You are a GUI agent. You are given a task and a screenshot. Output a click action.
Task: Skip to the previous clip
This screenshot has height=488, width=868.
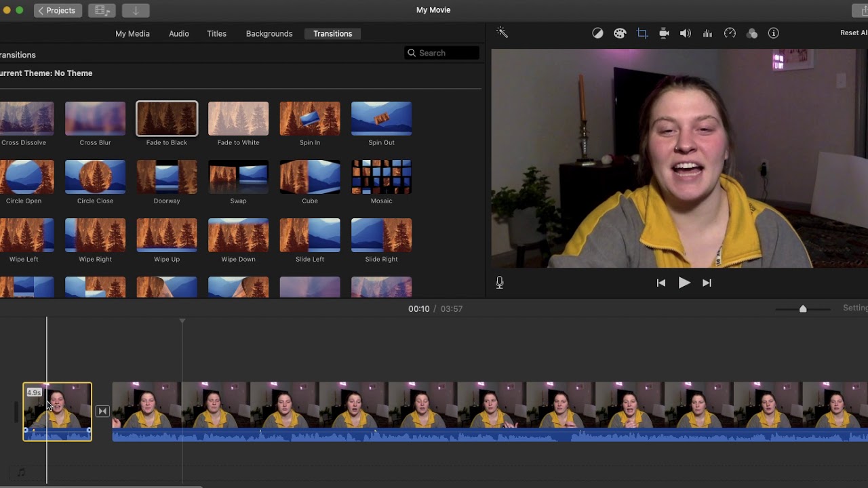tap(661, 283)
